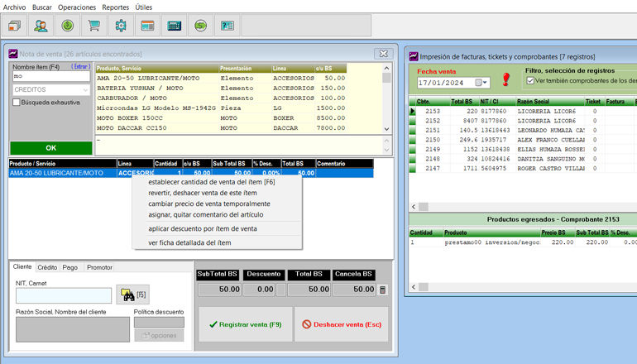Click the green currency exchange toolbar icon
The width and height of the screenshot is (637, 364).
[x=201, y=26]
